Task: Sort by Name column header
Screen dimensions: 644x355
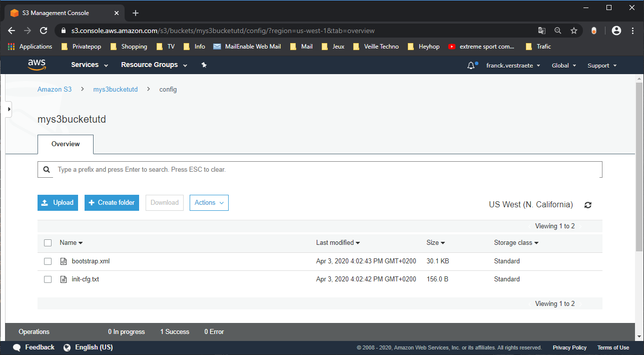Action: click(71, 243)
